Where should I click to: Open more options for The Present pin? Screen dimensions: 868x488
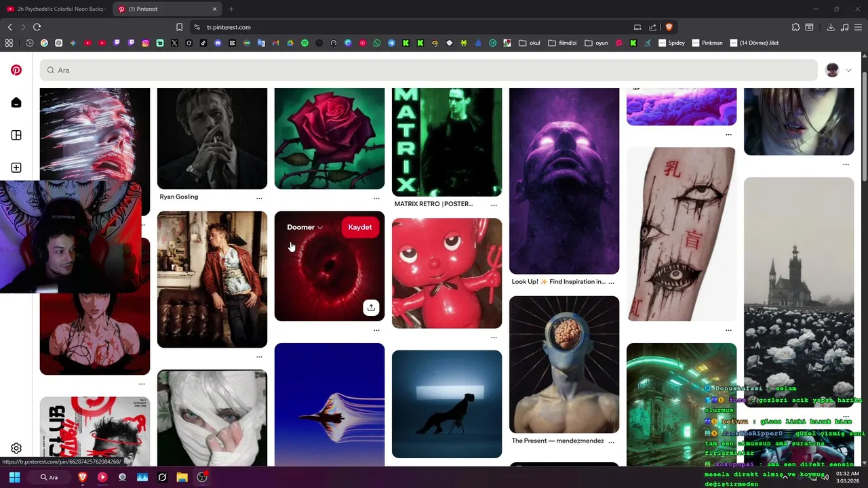(x=611, y=441)
